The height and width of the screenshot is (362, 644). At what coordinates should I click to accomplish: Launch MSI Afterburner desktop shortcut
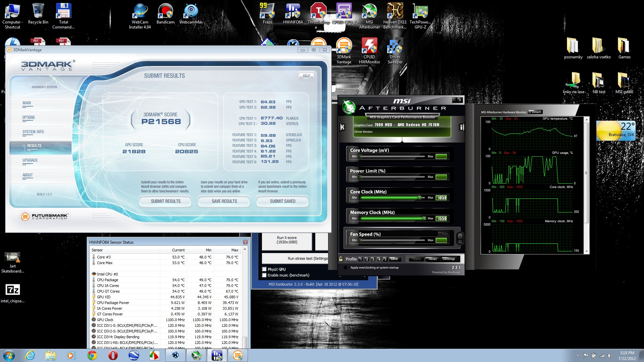[369, 16]
